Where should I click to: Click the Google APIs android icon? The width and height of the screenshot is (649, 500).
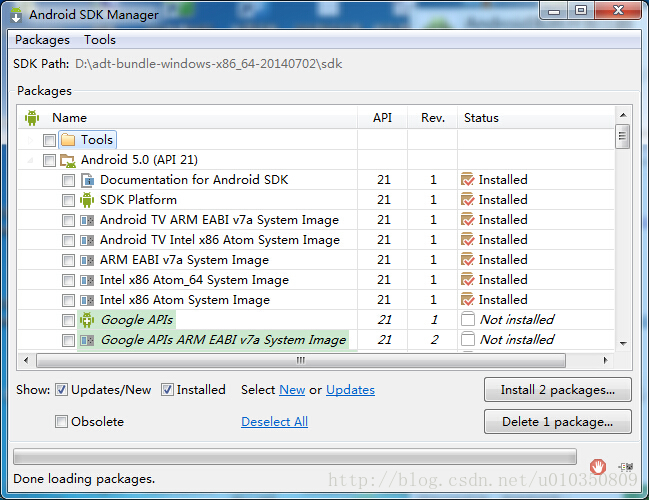(x=87, y=320)
